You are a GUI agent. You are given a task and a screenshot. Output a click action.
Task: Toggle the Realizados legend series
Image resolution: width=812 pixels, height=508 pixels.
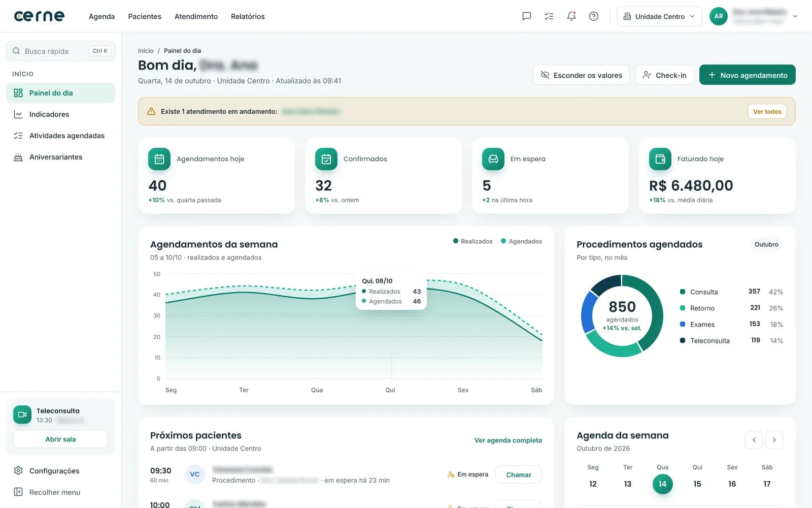click(473, 241)
